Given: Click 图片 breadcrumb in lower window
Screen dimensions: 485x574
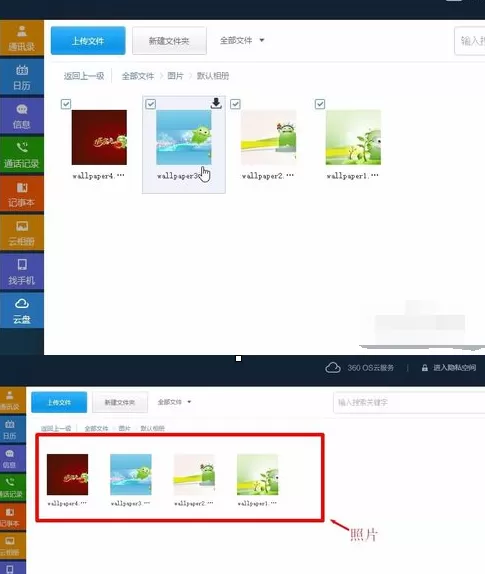Looking at the screenshot, I should tap(124, 428).
